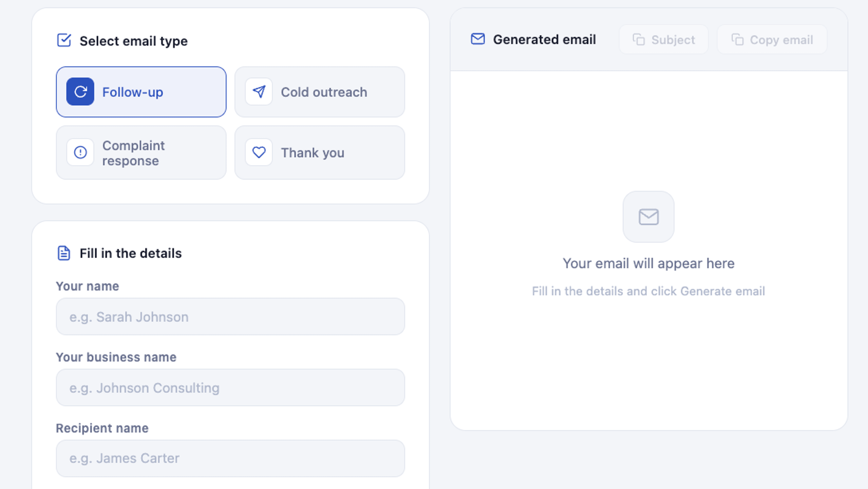Click the Generated email envelope icon

click(478, 39)
